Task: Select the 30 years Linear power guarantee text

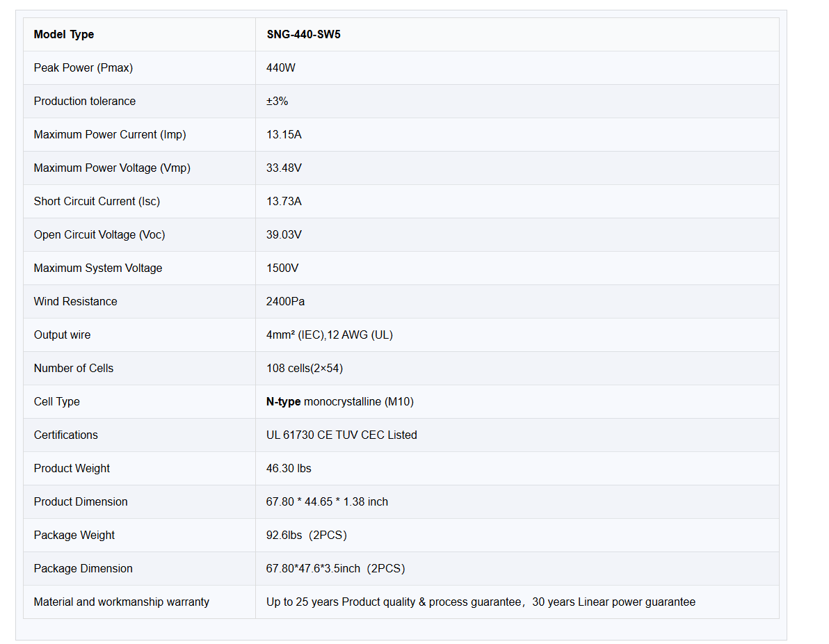Action: click(x=613, y=602)
